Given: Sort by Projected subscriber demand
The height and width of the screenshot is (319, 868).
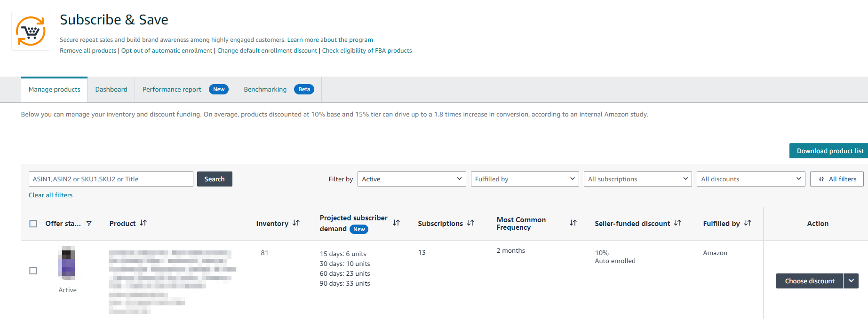Looking at the screenshot, I should 396,223.
